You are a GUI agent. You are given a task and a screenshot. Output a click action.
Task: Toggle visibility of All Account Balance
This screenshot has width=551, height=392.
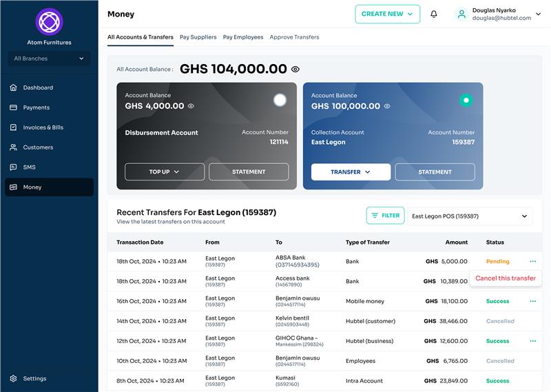click(x=295, y=69)
